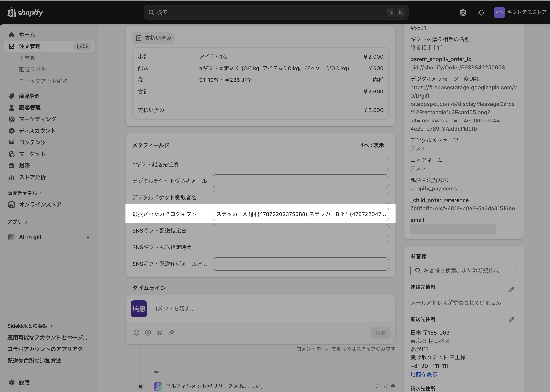Expand the アプリ section

[x=17, y=222]
